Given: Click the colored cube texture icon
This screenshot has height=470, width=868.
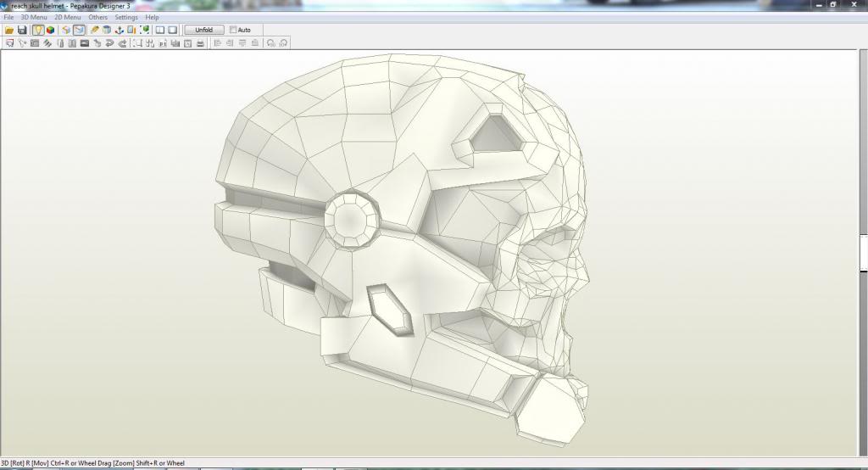Looking at the screenshot, I should tap(50, 30).
